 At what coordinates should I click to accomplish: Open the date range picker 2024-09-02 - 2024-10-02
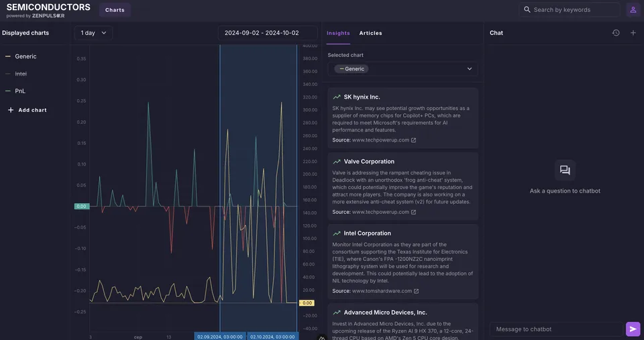(268, 33)
